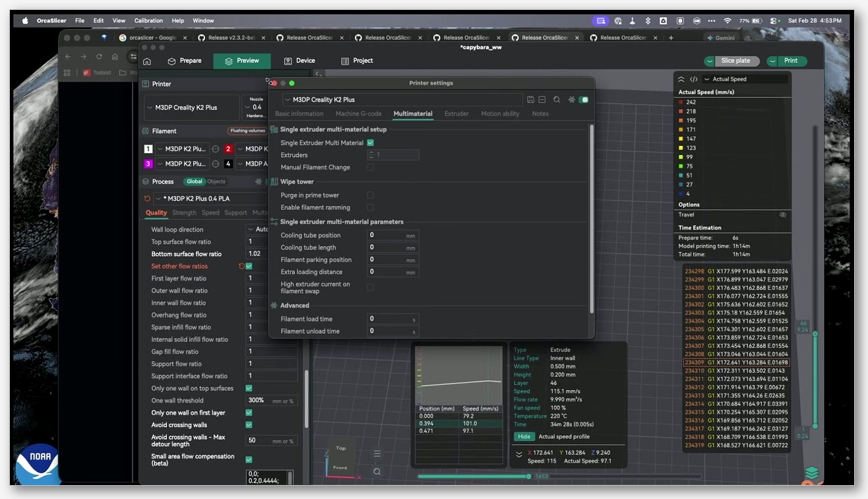The image size is (868, 499).
Task: Open filament 3 M3DP K2 Plu... dropdown
Action: [x=183, y=164]
